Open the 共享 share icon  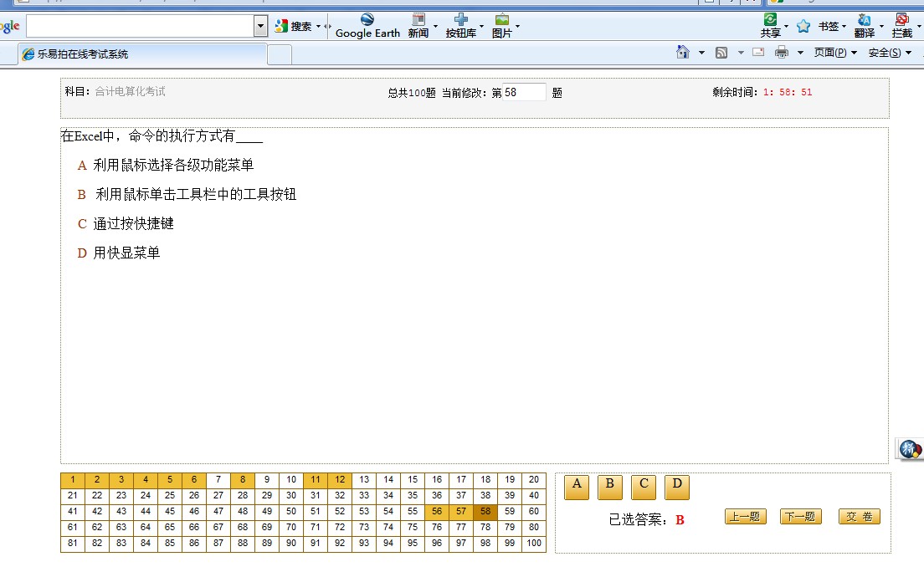click(770, 26)
